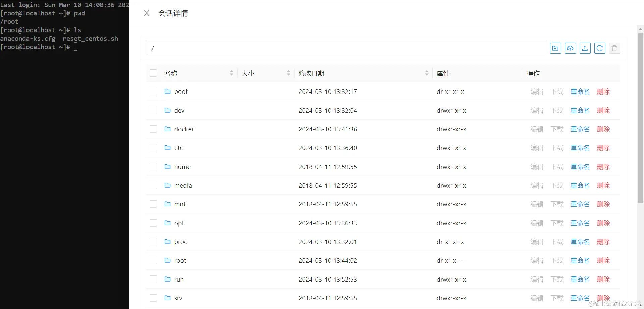644x309 pixels.
Task: Click the trash can toolbar icon
Action: 614,48
